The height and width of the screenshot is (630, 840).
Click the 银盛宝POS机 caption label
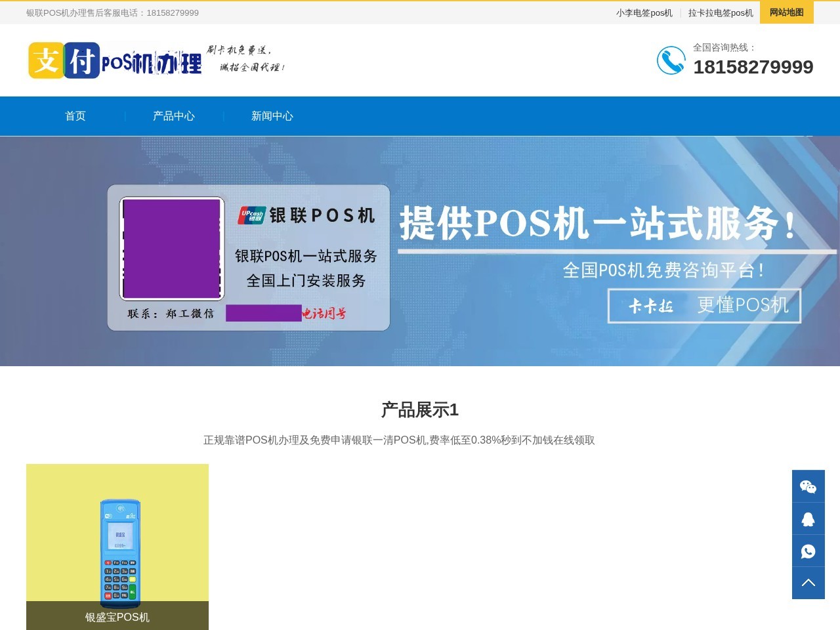tap(117, 617)
